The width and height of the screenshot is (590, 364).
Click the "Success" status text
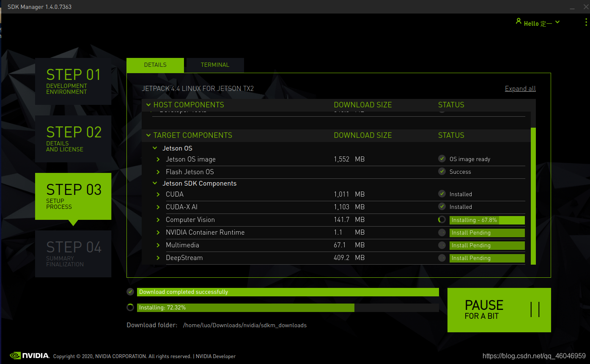point(460,172)
